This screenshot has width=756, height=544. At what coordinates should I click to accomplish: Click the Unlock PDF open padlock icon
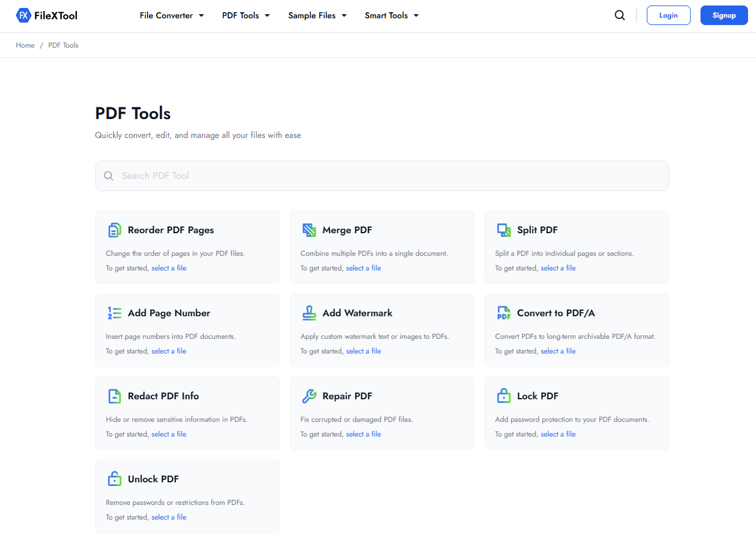[115, 479]
